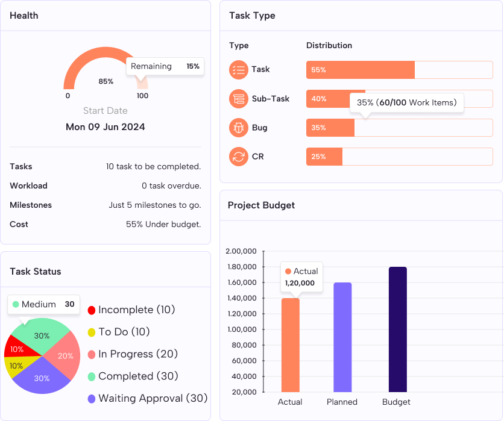Click the Task 55% distribution bar
The height and width of the screenshot is (421, 504).
[x=360, y=70]
